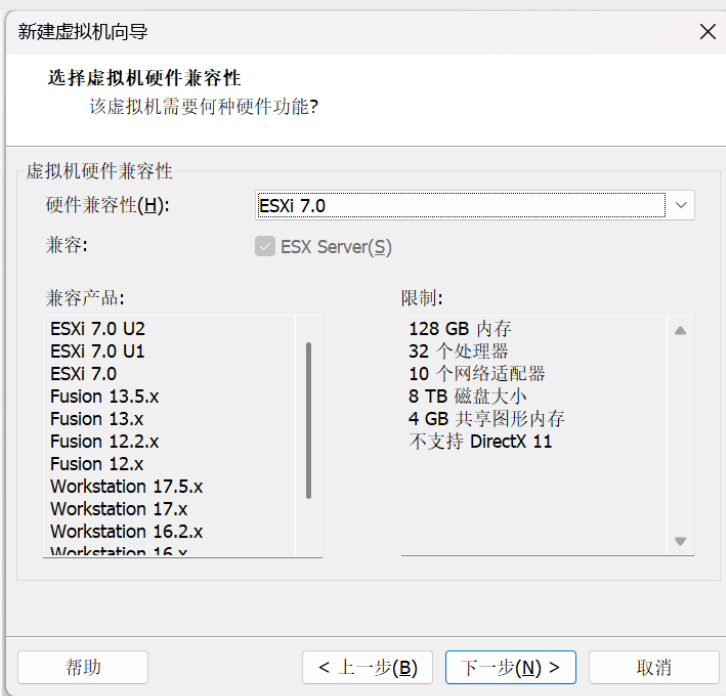Select the 8 TB 磁盘大小 limit entry
726x696 pixels.
coord(468,396)
